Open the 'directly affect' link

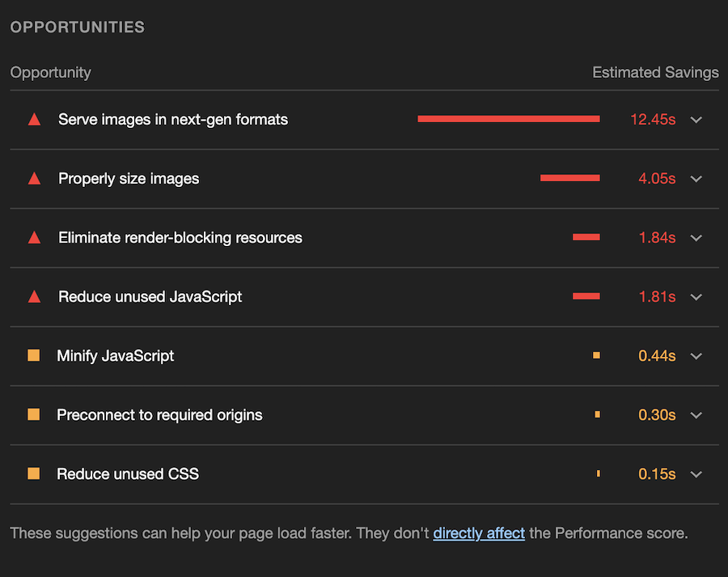tap(479, 533)
